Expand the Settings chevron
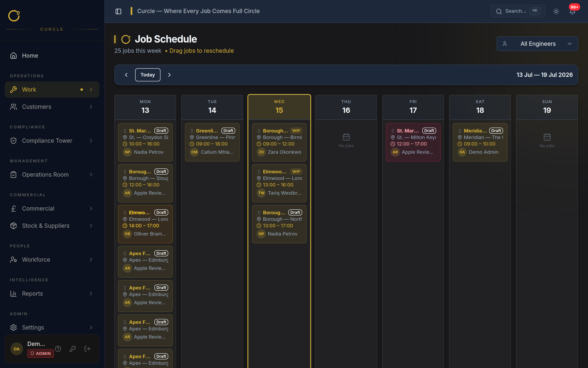Image resolution: width=588 pixels, height=368 pixels. (x=91, y=327)
